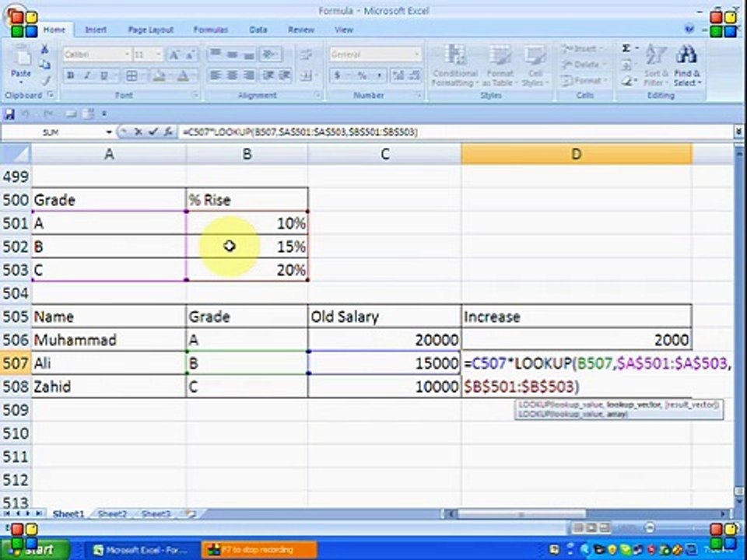This screenshot has height=560, width=747.
Task: Click the Clear eraser icon
Action: pyautogui.click(x=627, y=82)
